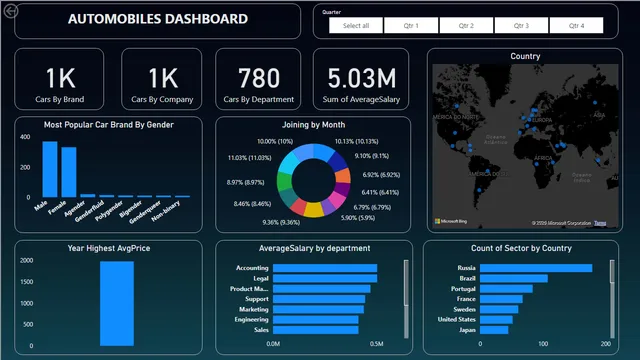This screenshot has width=640, height=360.
Task: Click the 780 Cars By Department card
Action: tap(258, 79)
